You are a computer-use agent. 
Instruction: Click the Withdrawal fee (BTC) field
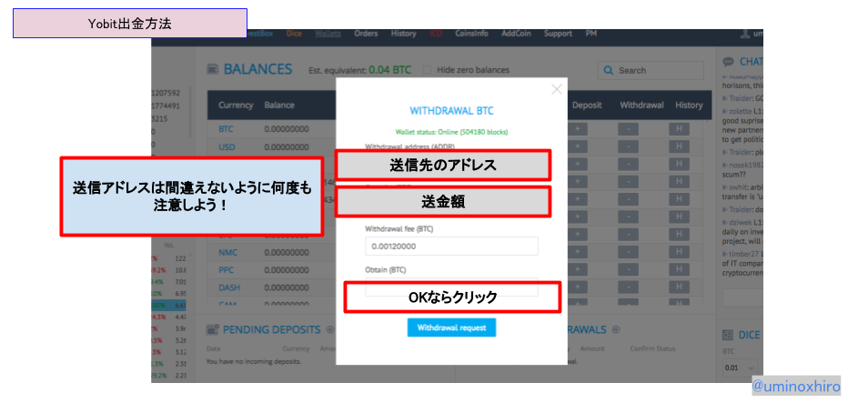pyautogui.click(x=451, y=246)
